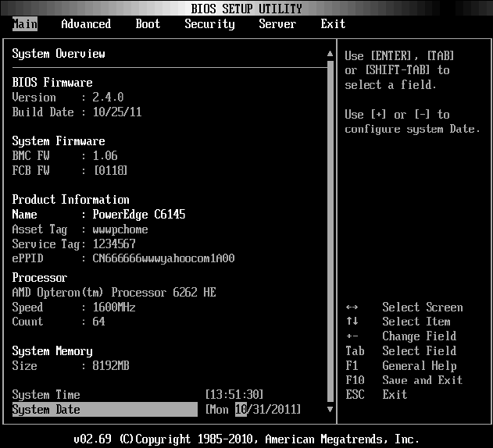Open the Security tab
The height and width of the screenshot is (448, 493).
coord(209,24)
